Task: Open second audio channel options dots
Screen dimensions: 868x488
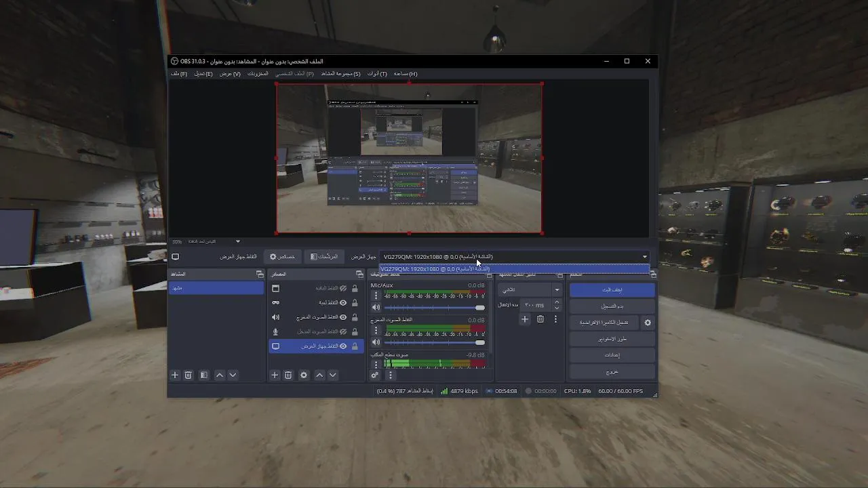Action: [x=376, y=331]
